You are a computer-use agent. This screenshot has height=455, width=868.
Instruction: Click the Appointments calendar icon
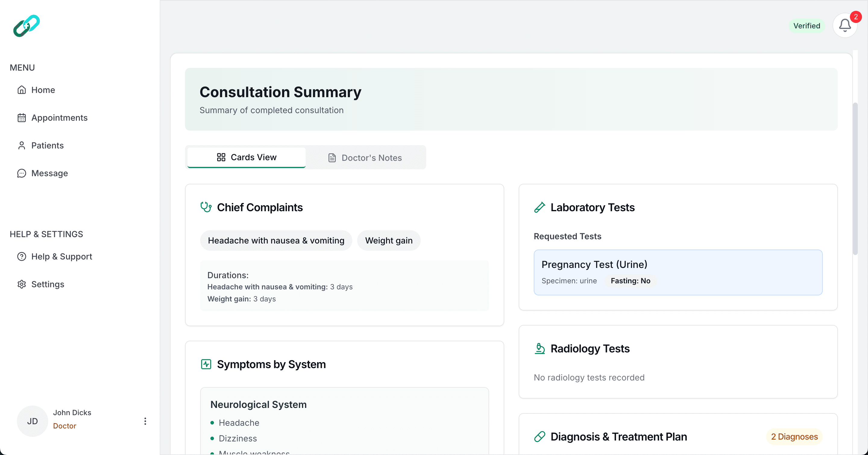[x=22, y=118]
